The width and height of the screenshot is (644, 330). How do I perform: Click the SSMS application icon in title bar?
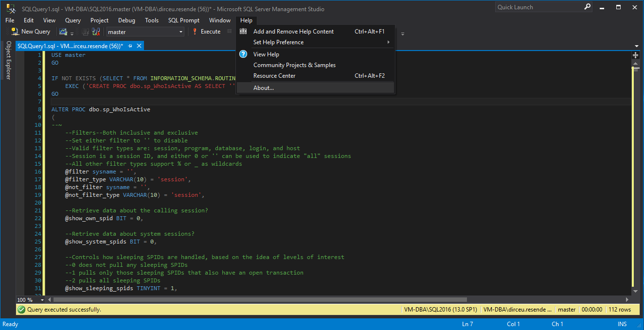(11, 8)
